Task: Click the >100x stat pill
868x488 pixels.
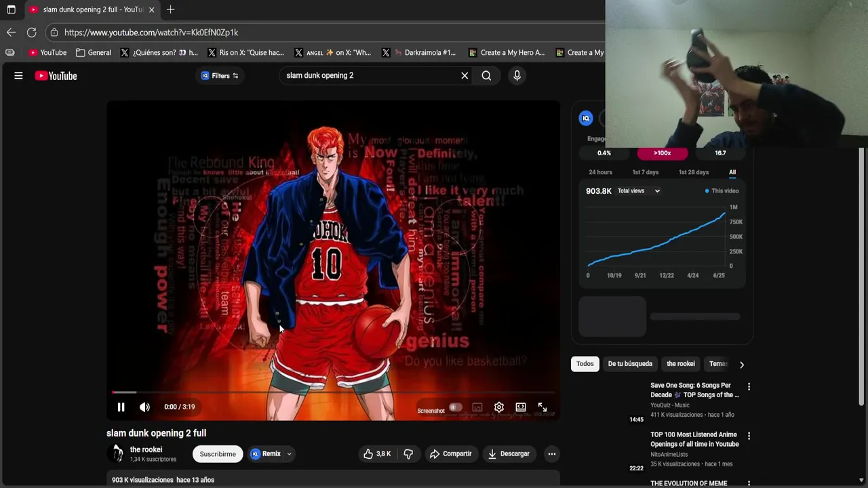Action: click(x=662, y=153)
